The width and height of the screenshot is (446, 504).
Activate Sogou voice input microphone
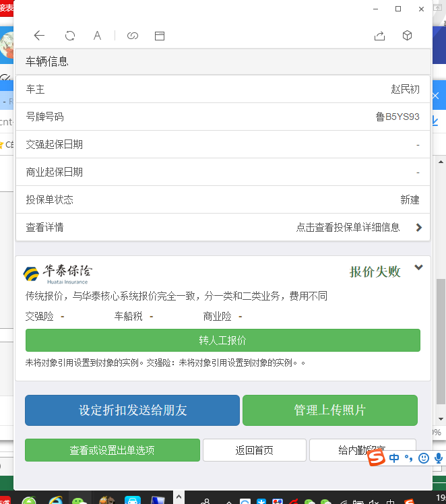[x=439, y=458]
